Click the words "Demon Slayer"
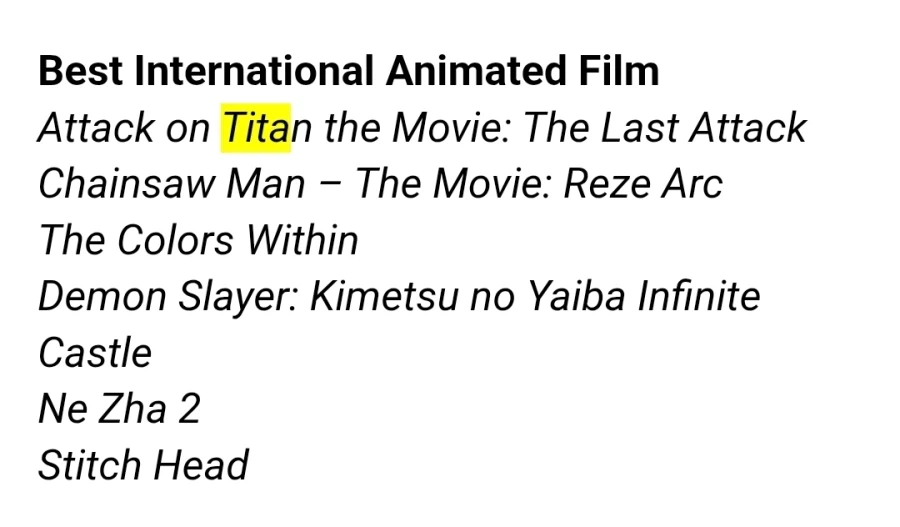The image size is (900, 527). (165, 296)
